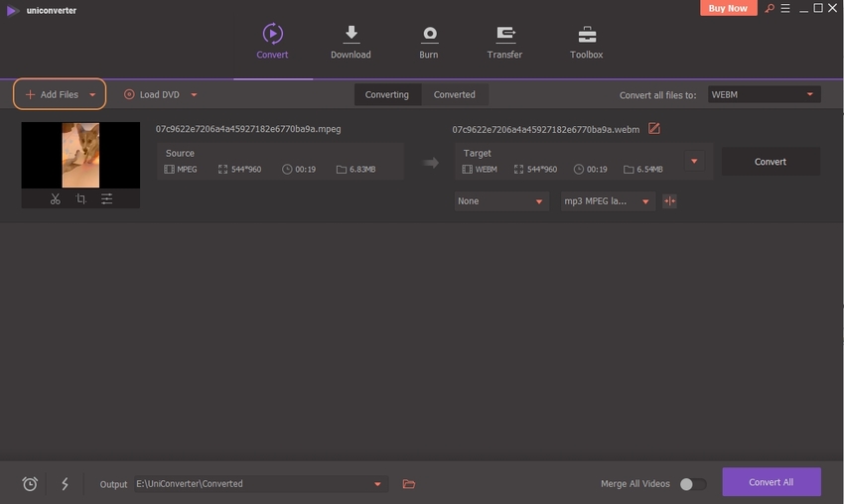Click the output path field
The width and height of the screenshot is (844, 504).
click(x=251, y=484)
